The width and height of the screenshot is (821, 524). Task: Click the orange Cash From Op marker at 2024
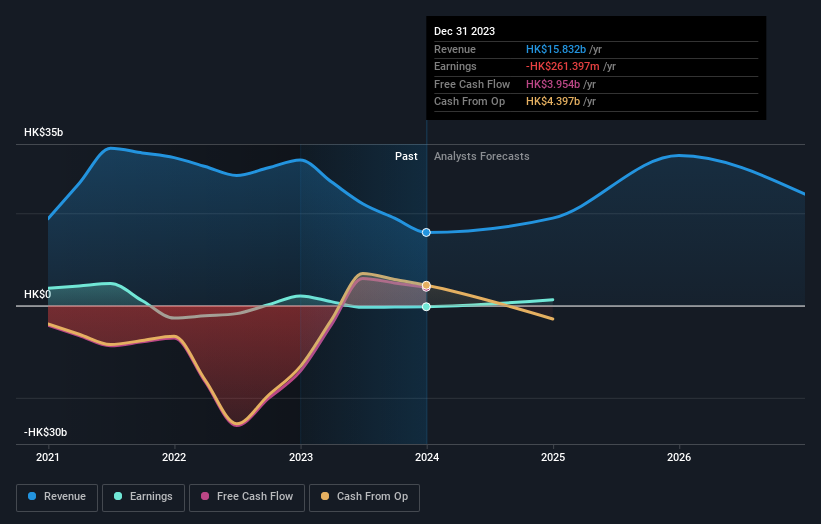point(426,285)
